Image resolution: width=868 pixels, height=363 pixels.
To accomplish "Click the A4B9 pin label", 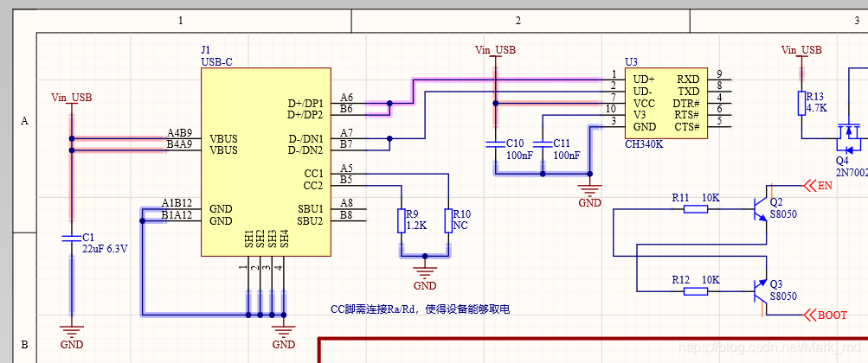I will pos(179,132).
